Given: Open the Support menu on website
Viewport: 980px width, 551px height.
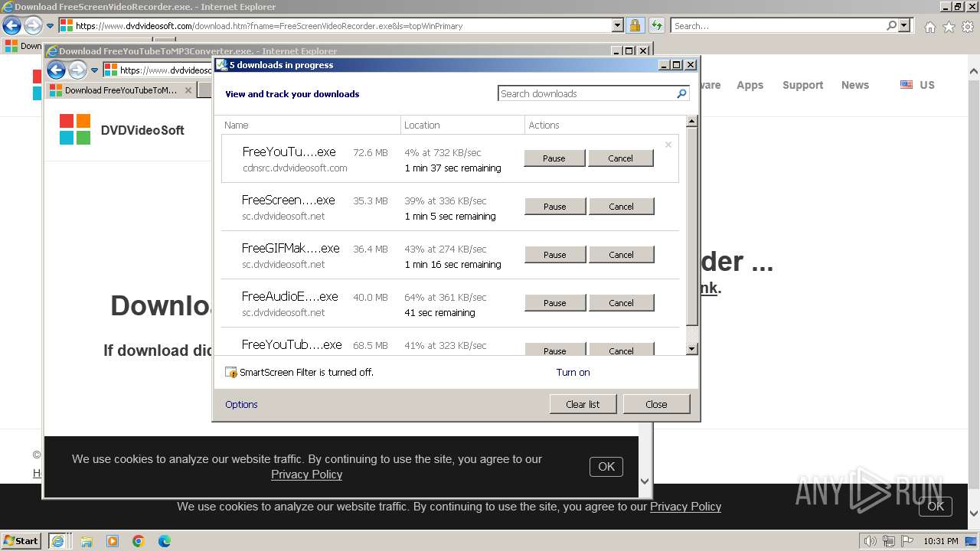Looking at the screenshot, I should 802,85.
